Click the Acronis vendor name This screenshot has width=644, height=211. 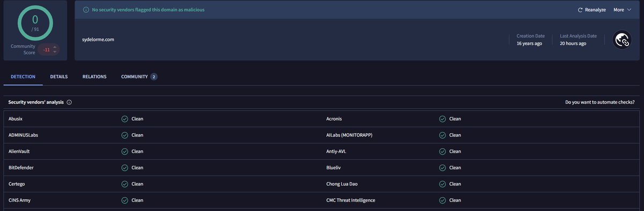pyautogui.click(x=334, y=119)
